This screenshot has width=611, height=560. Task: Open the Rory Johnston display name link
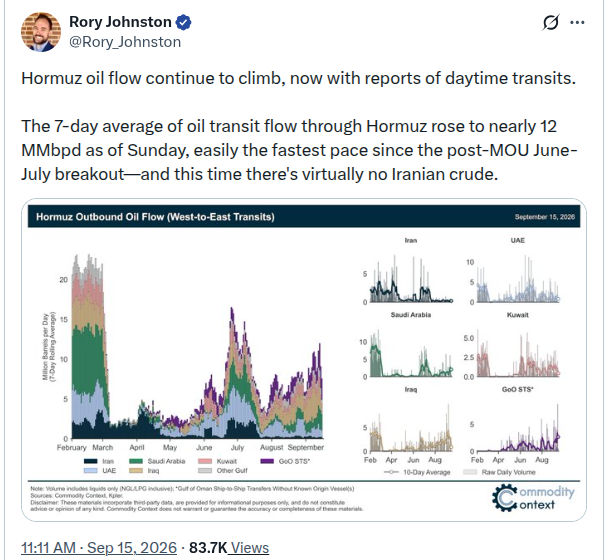120,22
